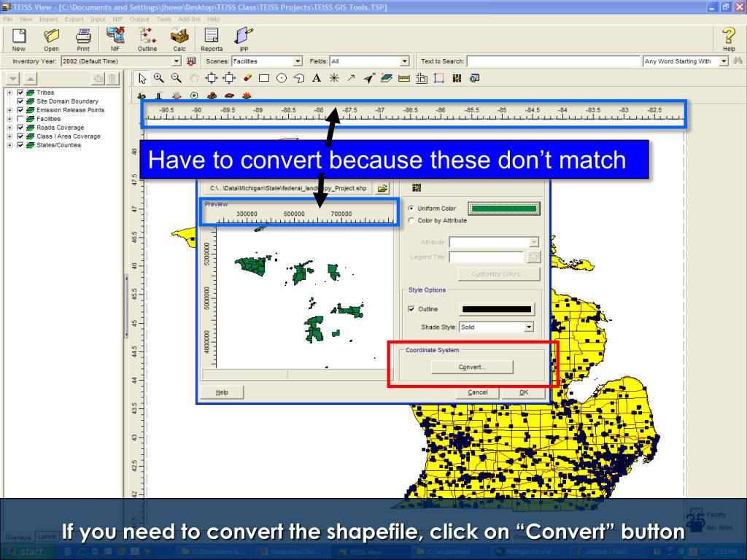Screen dimensions: 747x560
Task: Click the binoculars search icon
Action: (738, 61)
